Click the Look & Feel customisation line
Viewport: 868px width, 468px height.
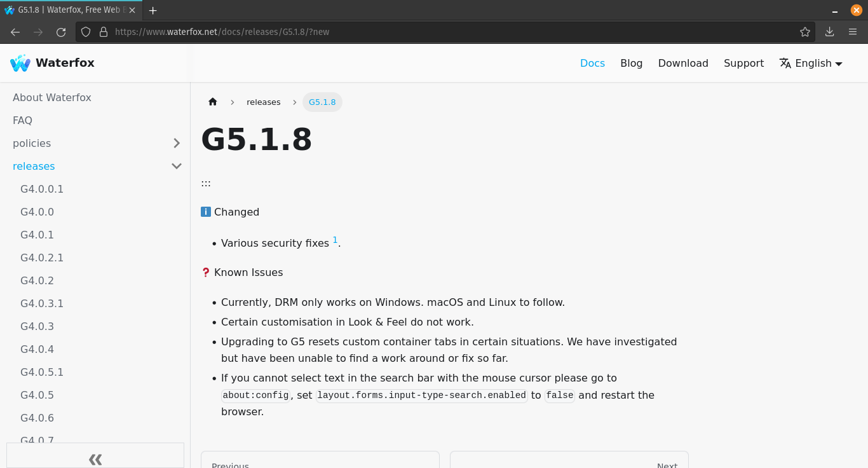[x=348, y=322]
